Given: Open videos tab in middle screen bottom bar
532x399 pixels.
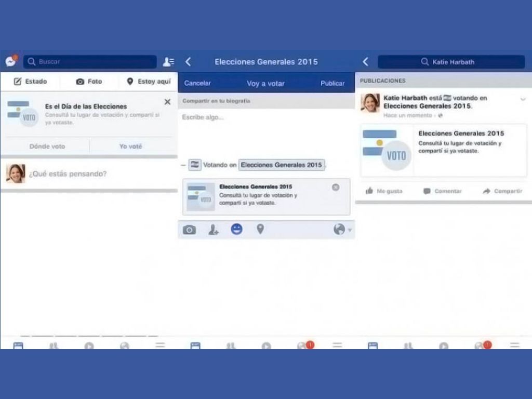Looking at the screenshot, I should pos(267,345).
